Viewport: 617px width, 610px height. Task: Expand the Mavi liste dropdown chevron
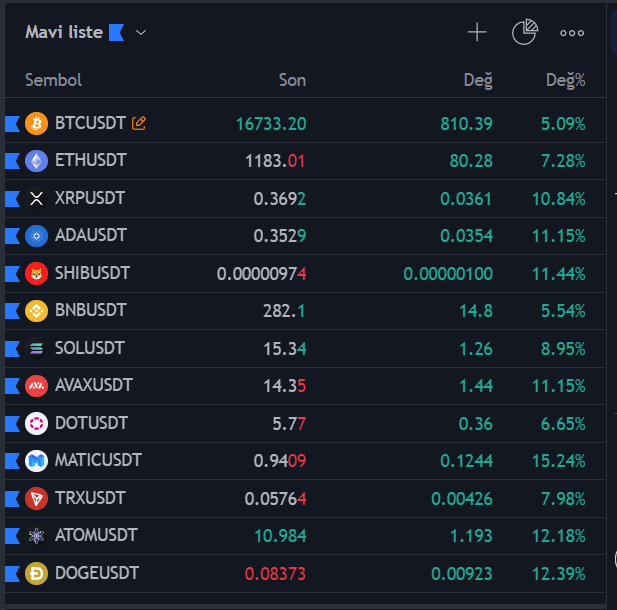[141, 33]
